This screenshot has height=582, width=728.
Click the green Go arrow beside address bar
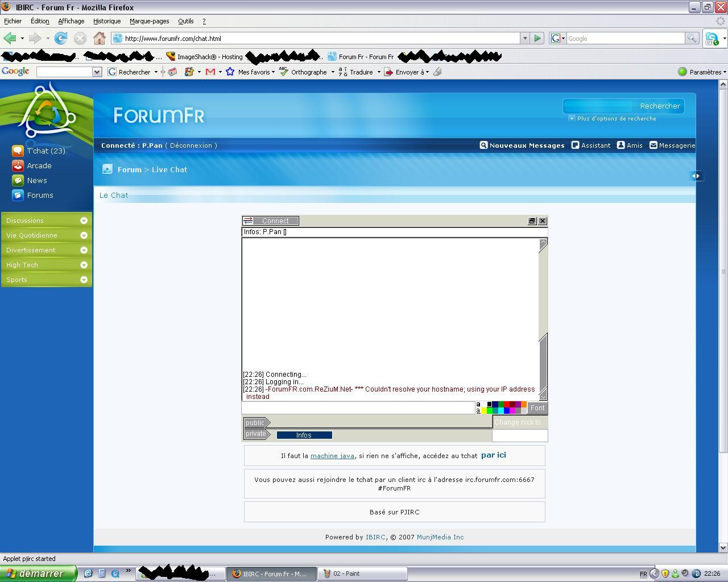(537, 38)
